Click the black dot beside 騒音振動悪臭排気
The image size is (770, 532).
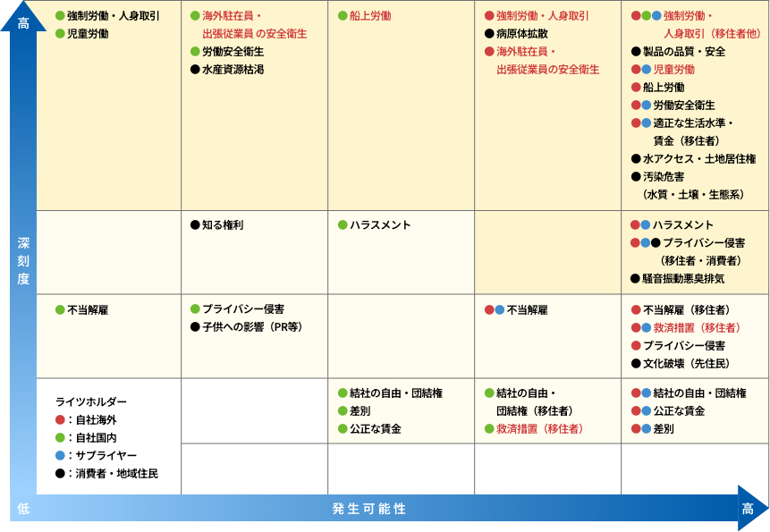point(636,279)
